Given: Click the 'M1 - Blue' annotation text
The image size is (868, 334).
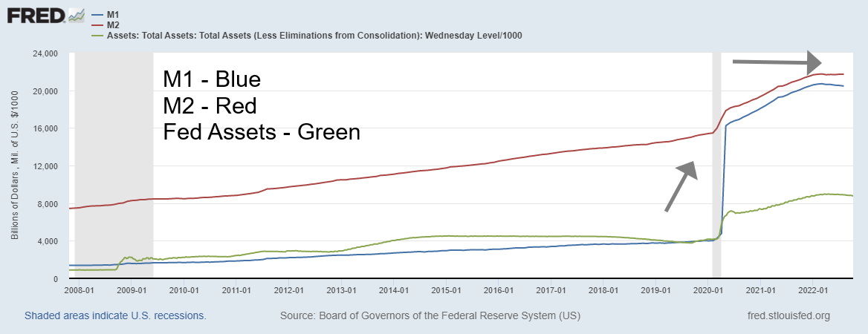Looking at the screenshot, I should pos(213,80).
